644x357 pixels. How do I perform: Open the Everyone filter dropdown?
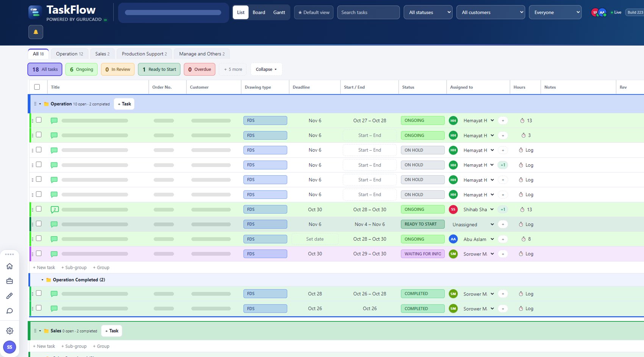coord(555,12)
